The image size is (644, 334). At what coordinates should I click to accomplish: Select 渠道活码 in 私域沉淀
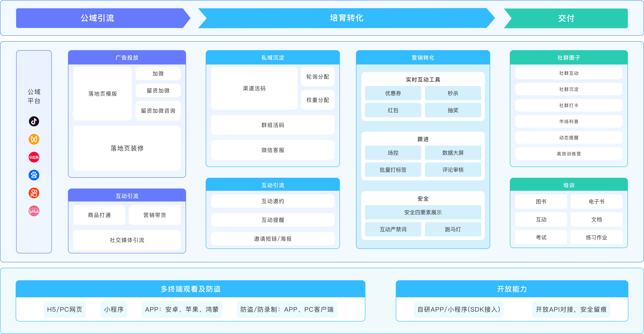pyautogui.click(x=254, y=88)
